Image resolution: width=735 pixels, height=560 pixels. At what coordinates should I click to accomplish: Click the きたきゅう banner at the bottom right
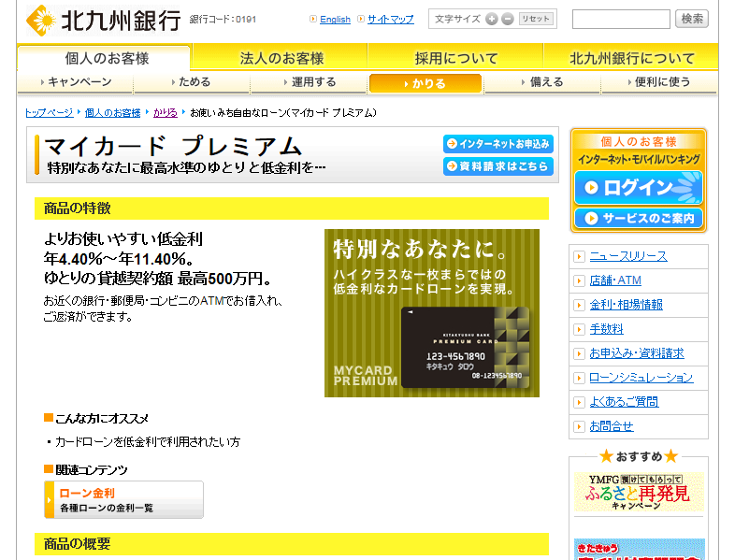point(639,549)
